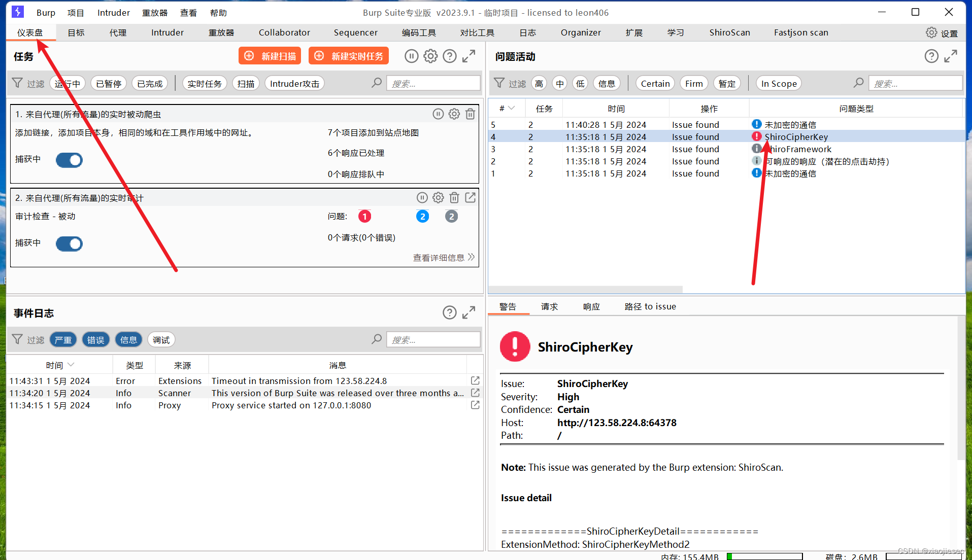Screen dimensions: 972x560
Task: Click the settings gear in top right
Action: coord(931,32)
